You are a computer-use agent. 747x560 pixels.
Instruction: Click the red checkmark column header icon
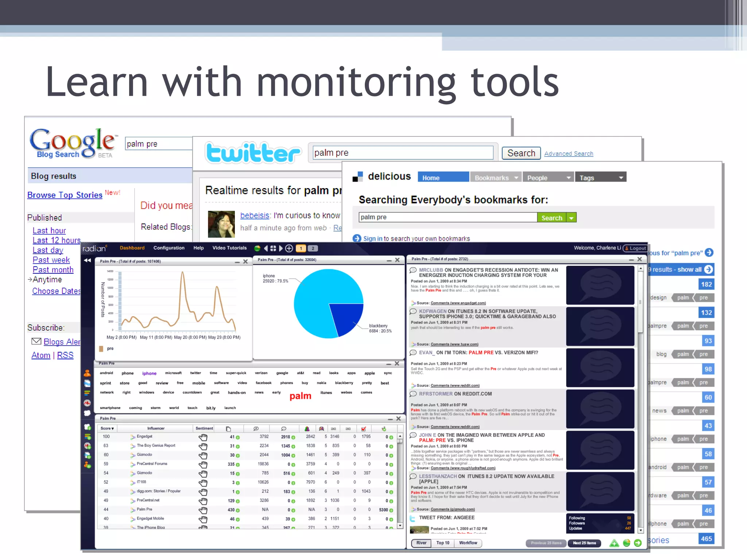click(x=363, y=429)
